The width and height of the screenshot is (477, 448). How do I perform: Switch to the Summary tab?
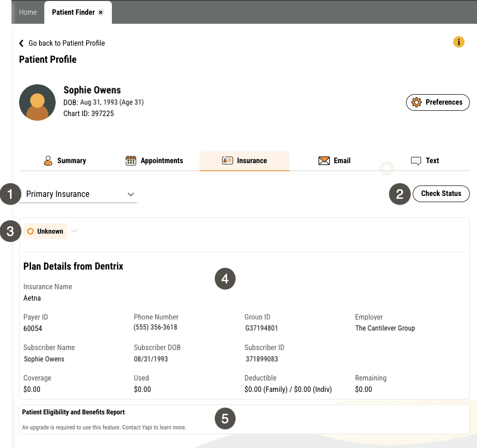pos(64,160)
